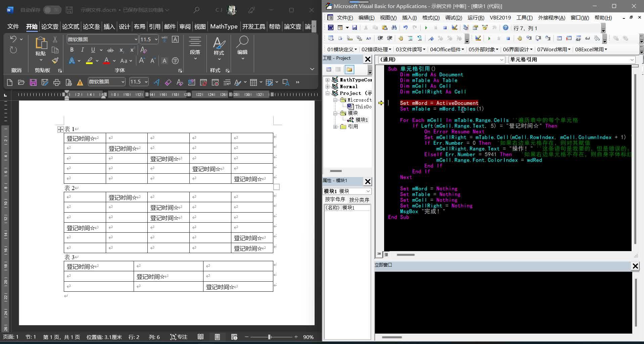Switch to Microsoft Word via View Word icon
Screen dimensions: 644x344
click(x=330, y=28)
